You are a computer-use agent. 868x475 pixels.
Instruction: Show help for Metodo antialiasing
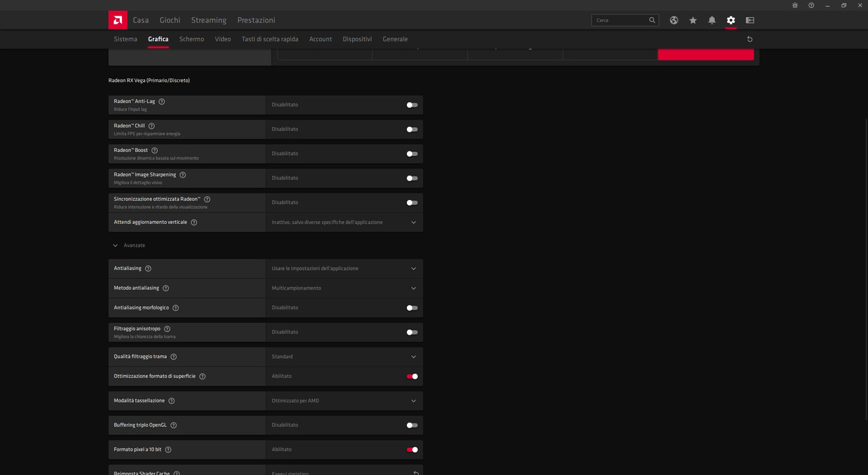(x=165, y=288)
